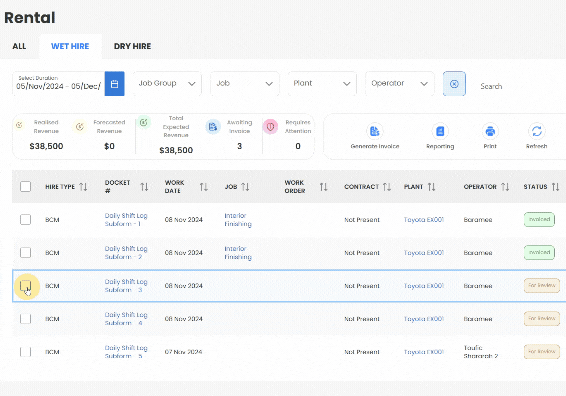
Task: Open Toyota EX001 plant in Subform 3 row
Action: point(424,286)
